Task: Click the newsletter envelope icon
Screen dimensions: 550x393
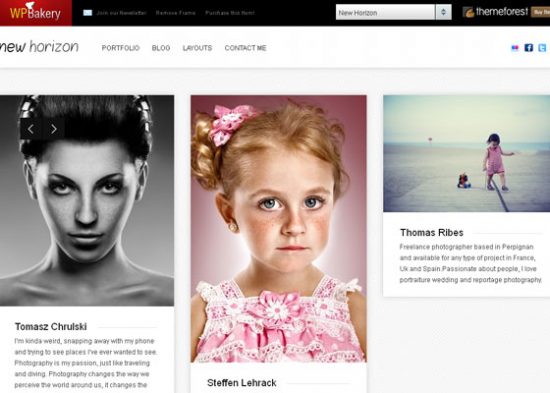Action: (87, 13)
